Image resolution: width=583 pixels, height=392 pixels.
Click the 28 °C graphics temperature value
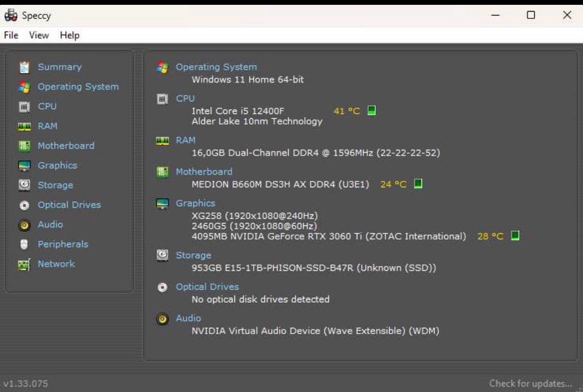coord(490,236)
